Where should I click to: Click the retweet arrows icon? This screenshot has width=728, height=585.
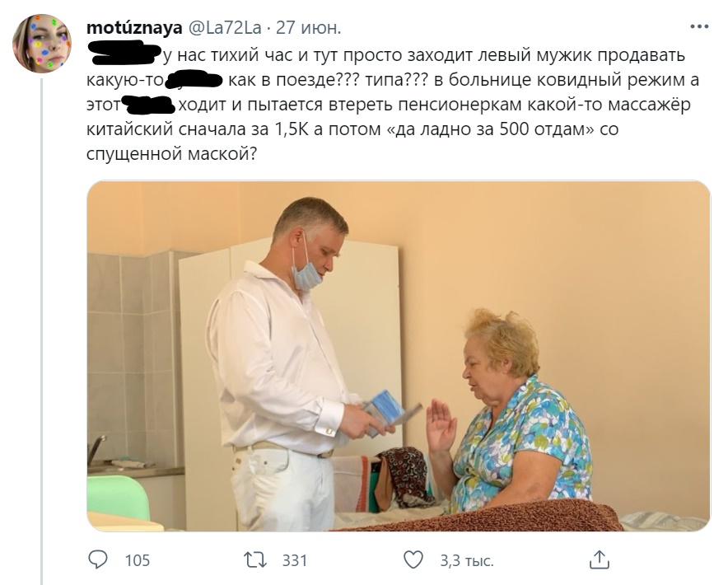tap(255, 560)
